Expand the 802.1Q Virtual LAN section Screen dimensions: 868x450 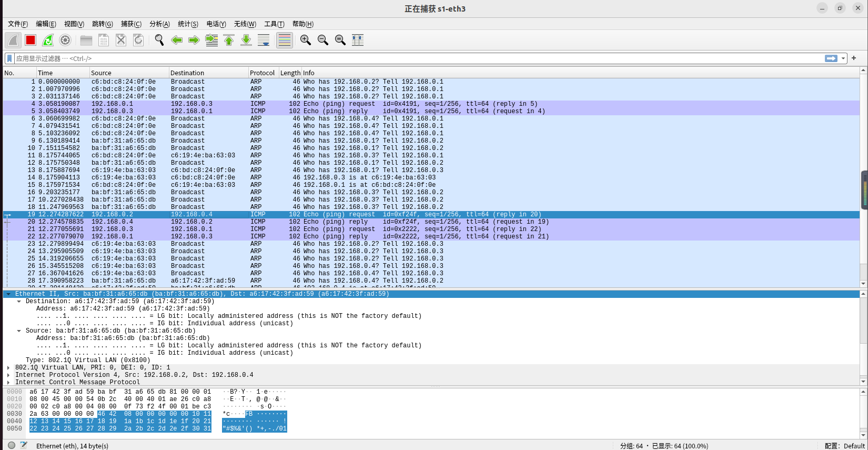click(x=8, y=368)
